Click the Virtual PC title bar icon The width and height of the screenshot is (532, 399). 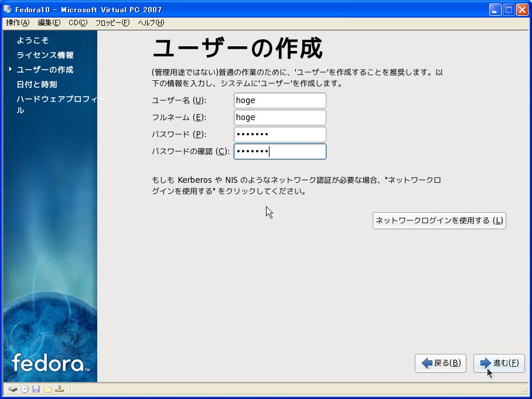pos(8,9)
